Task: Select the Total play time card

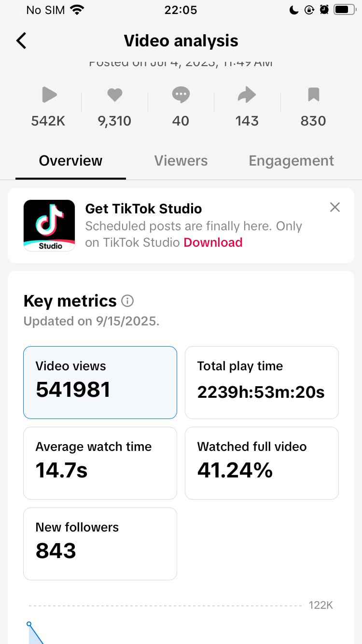Action: (x=262, y=382)
